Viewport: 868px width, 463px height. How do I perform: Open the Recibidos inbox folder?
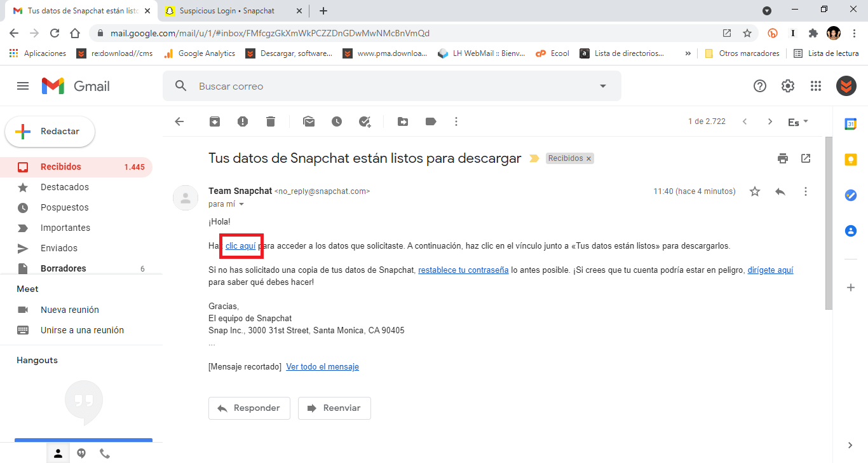(x=76, y=167)
